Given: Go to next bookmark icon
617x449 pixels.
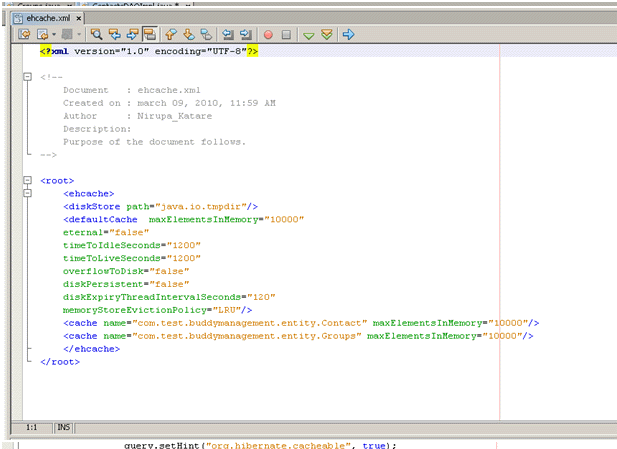Looking at the screenshot, I should 189,35.
